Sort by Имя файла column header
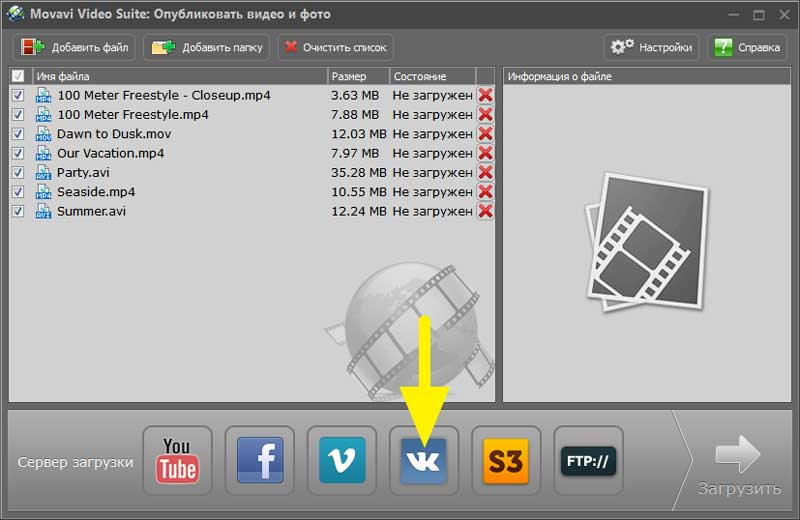 pyautogui.click(x=180, y=76)
